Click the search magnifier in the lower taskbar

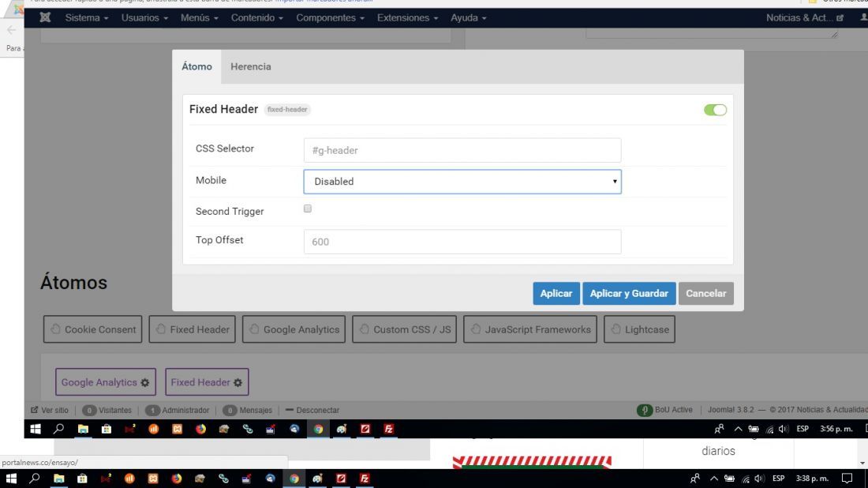[34, 479]
